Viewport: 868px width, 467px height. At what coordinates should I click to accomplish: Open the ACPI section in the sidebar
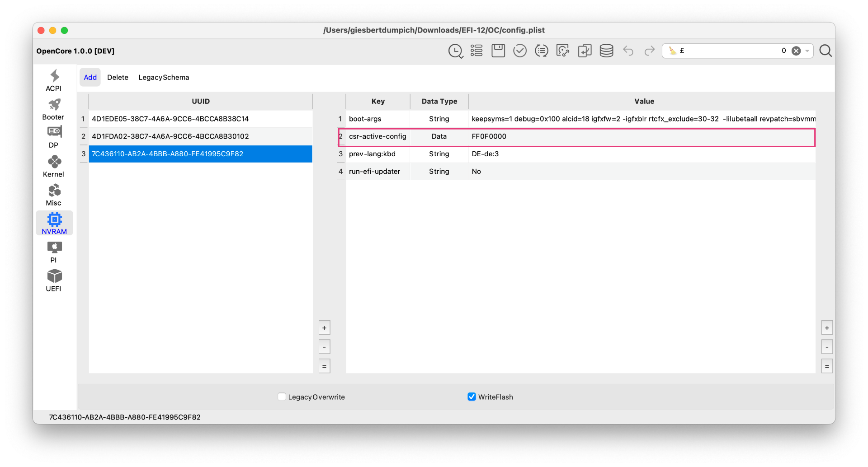tap(54, 80)
